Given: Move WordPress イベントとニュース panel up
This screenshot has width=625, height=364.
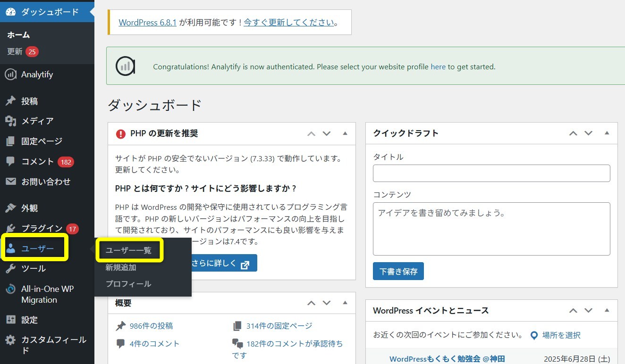Looking at the screenshot, I should click(x=573, y=310).
